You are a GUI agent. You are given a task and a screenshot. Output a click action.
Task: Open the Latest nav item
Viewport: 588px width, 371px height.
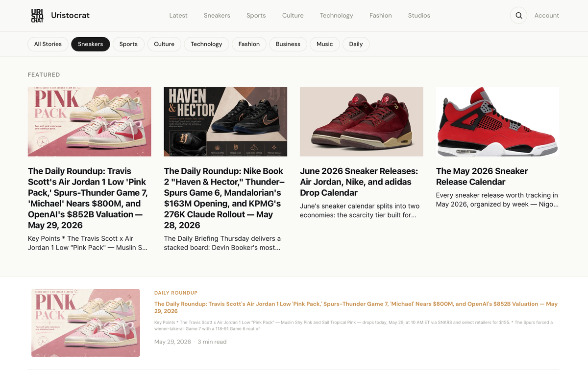(x=178, y=16)
